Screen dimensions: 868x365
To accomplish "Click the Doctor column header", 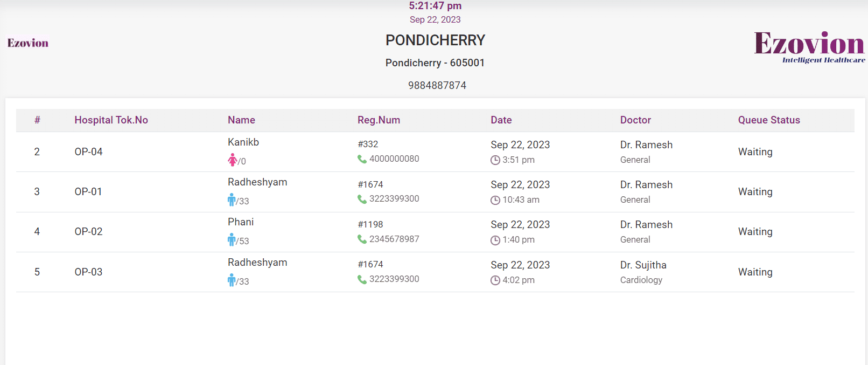I will tap(635, 120).
